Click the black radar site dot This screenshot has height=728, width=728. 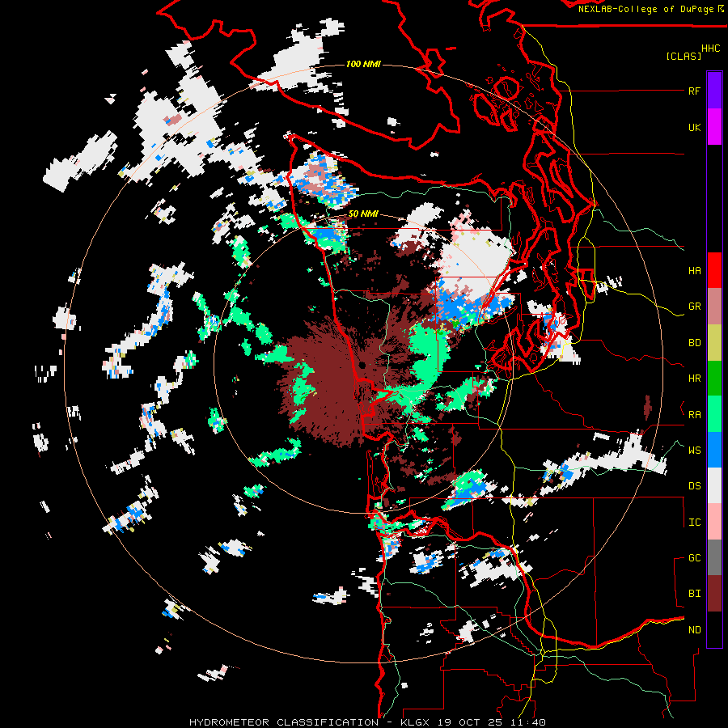click(x=362, y=366)
